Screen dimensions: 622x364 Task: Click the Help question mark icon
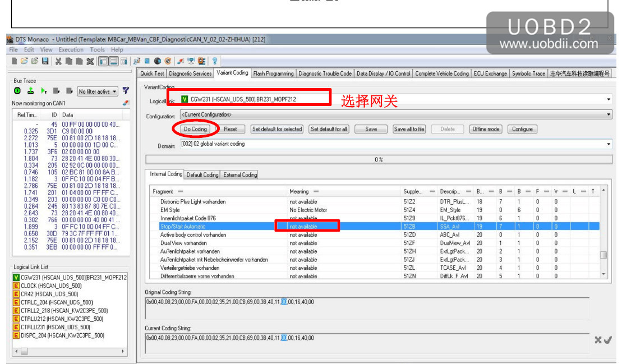[215, 61]
